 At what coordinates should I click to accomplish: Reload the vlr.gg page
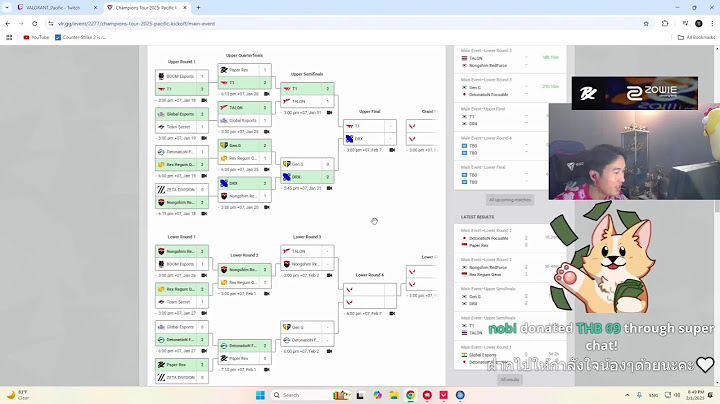34,23
